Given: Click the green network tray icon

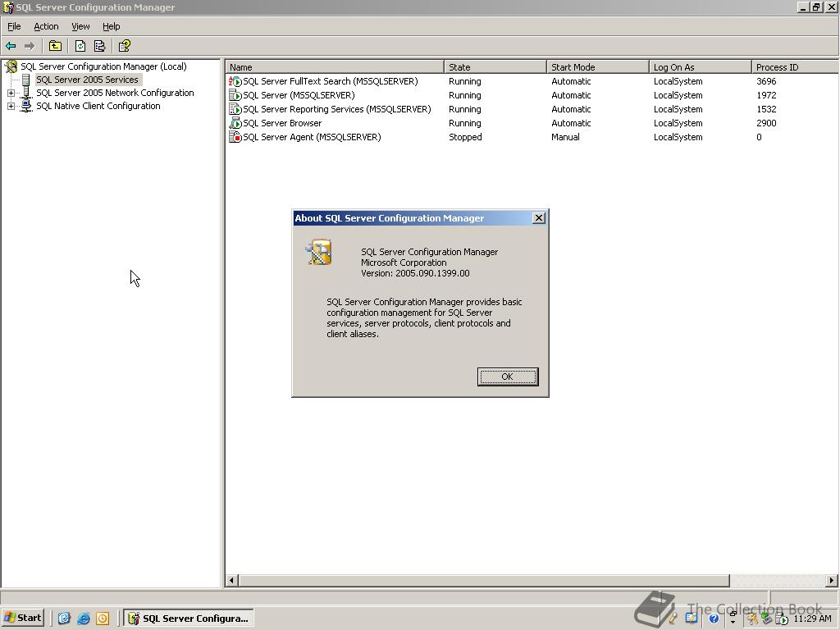Looking at the screenshot, I should (767, 619).
